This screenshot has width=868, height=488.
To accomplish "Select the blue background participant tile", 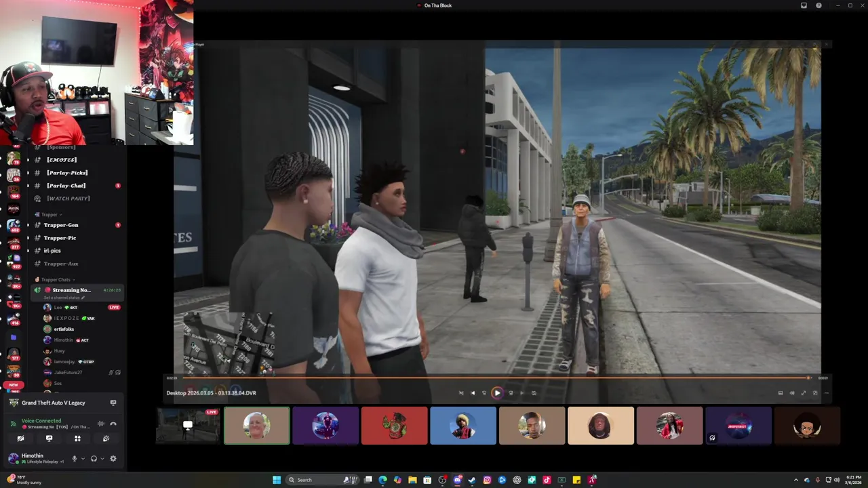I will click(x=463, y=426).
